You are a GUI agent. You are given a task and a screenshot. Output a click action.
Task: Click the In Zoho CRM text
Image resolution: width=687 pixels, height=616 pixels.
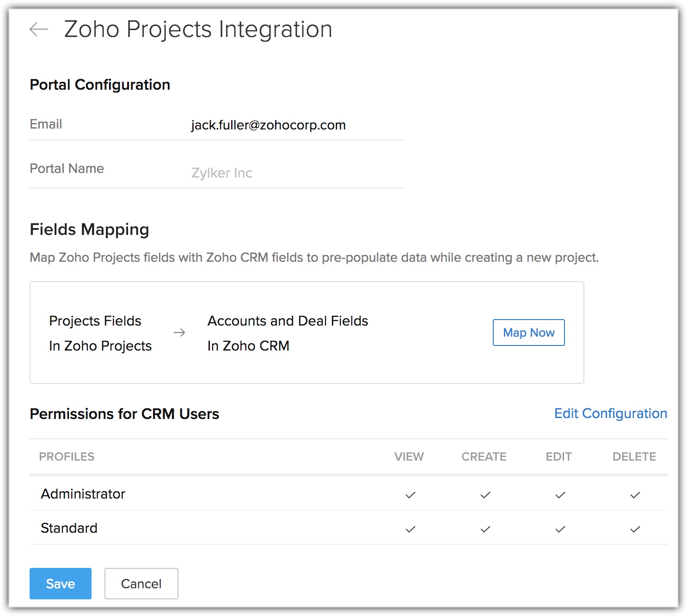pyautogui.click(x=248, y=346)
